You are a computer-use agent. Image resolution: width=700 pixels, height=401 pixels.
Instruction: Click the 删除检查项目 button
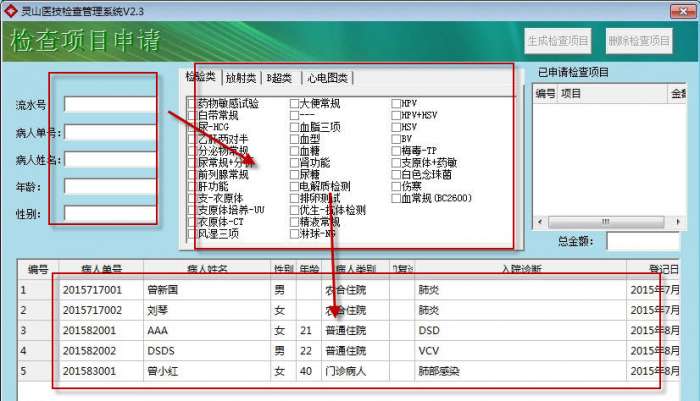coord(639,41)
